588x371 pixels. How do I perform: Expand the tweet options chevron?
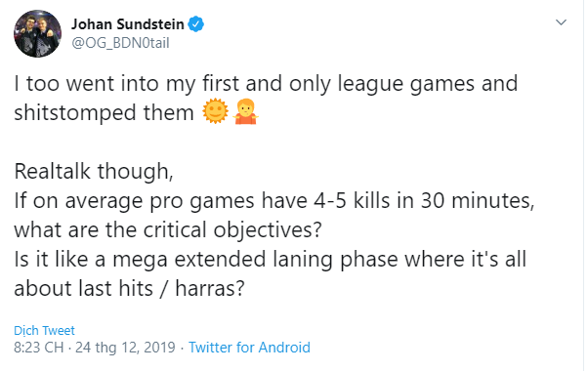(x=561, y=22)
